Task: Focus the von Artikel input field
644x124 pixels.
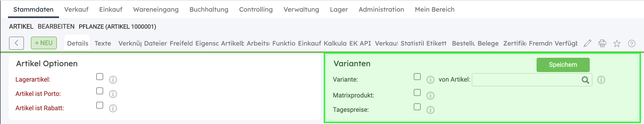Action: (525, 80)
